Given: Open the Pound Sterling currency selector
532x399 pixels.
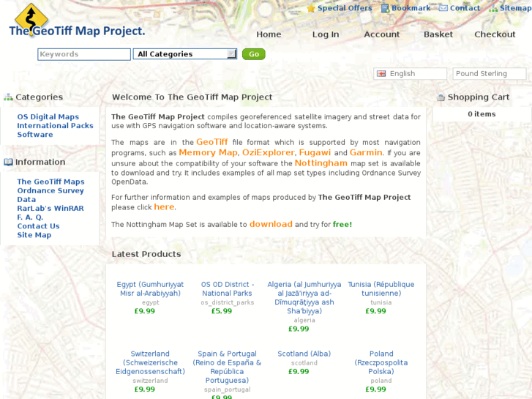Looking at the screenshot, I should pos(490,74).
